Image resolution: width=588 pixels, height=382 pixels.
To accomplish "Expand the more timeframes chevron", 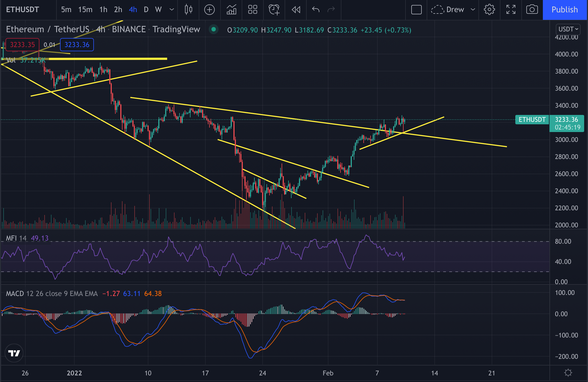I will (x=172, y=10).
